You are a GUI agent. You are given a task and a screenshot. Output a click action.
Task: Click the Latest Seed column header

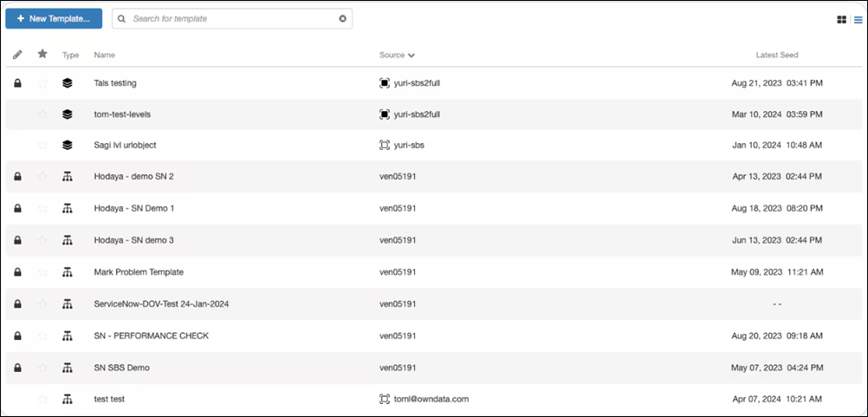(777, 55)
